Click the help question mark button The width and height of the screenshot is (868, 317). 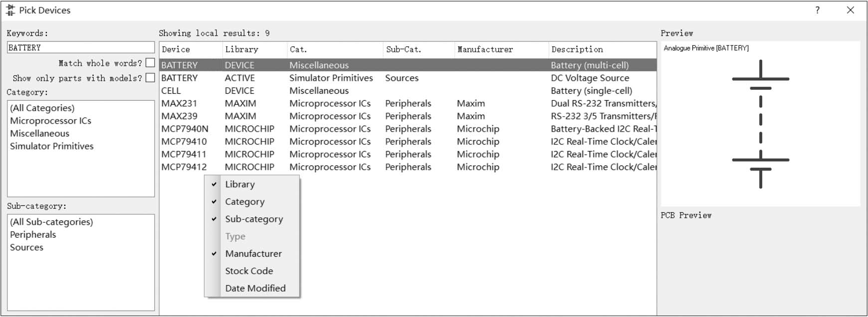(x=817, y=10)
